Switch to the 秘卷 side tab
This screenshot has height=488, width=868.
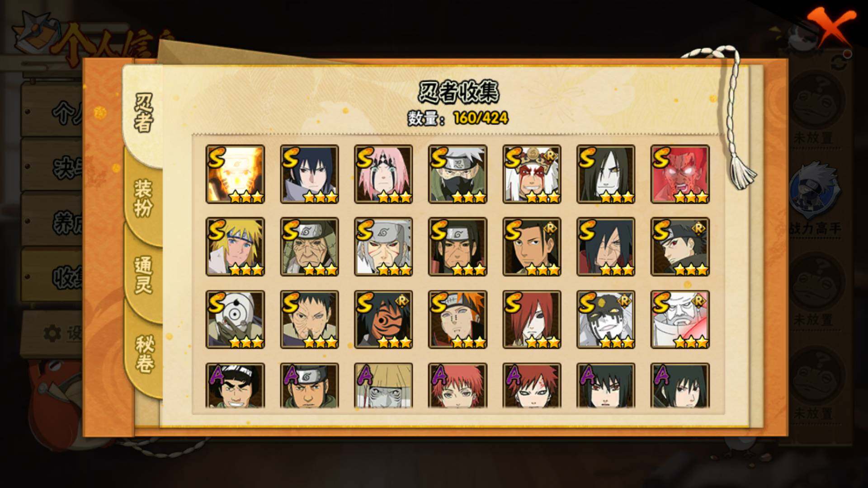pyautogui.click(x=144, y=354)
